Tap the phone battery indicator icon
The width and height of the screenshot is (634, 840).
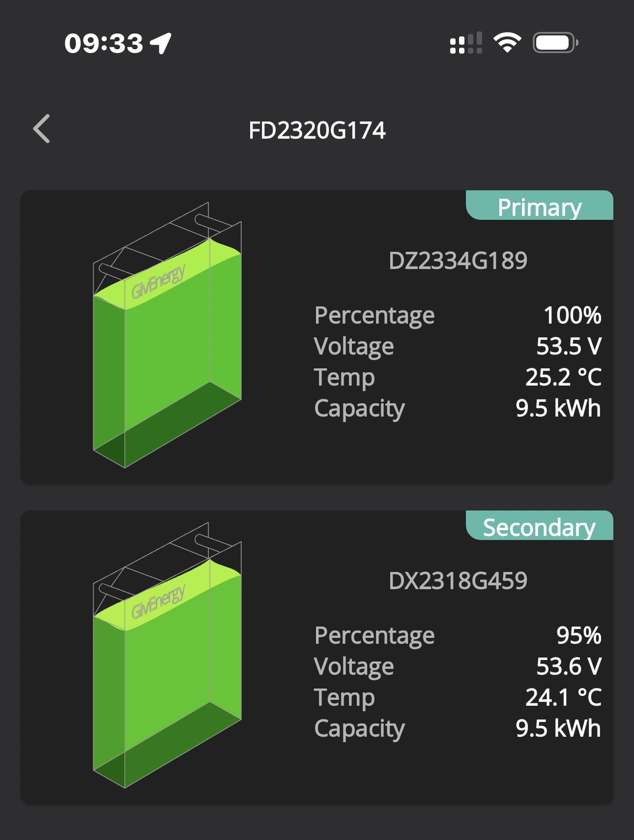coord(555,43)
